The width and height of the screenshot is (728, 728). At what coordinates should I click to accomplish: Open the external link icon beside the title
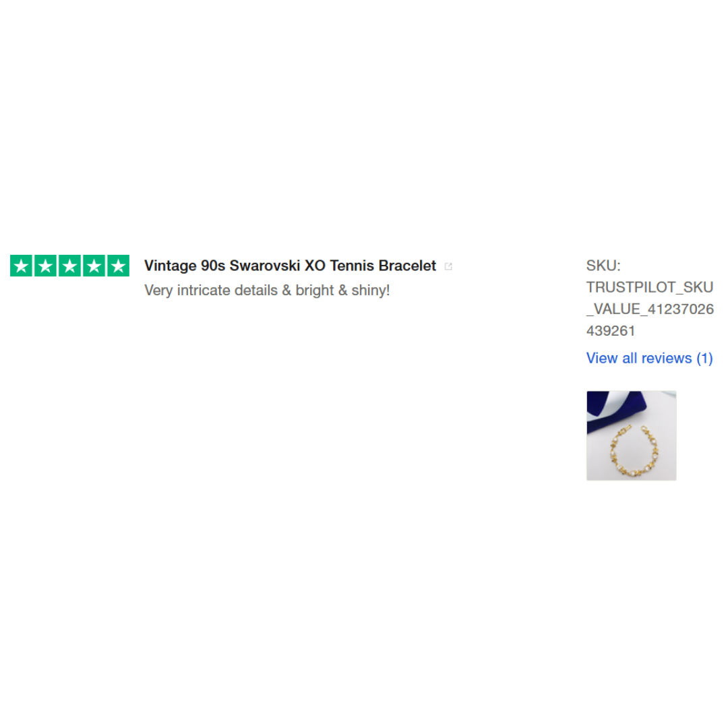pos(448,266)
